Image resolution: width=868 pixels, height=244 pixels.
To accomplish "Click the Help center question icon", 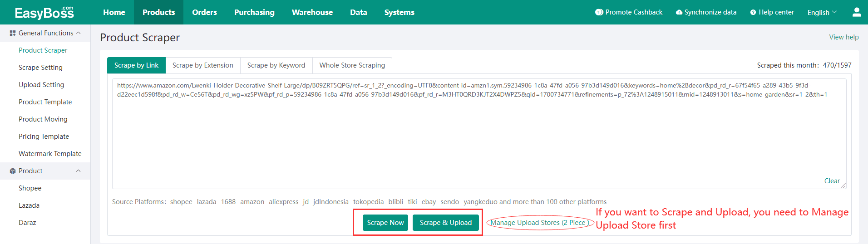I will [x=753, y=12].
